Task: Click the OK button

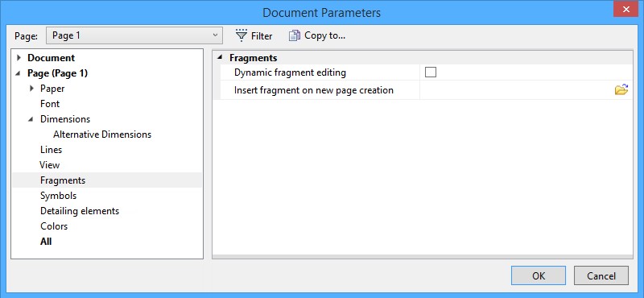Action: (539, 275)
